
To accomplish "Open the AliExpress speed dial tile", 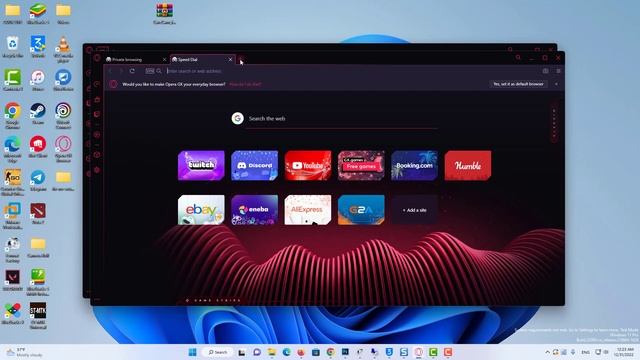I will 308,210.
